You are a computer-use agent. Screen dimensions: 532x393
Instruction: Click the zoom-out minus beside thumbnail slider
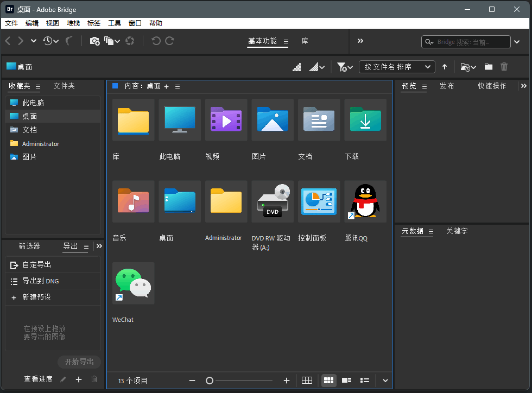192,381
